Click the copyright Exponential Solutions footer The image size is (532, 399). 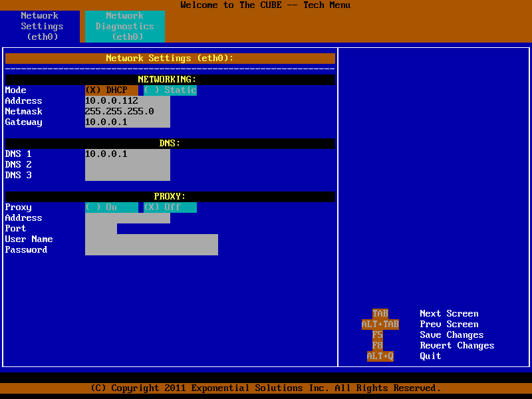pos(265,388)
